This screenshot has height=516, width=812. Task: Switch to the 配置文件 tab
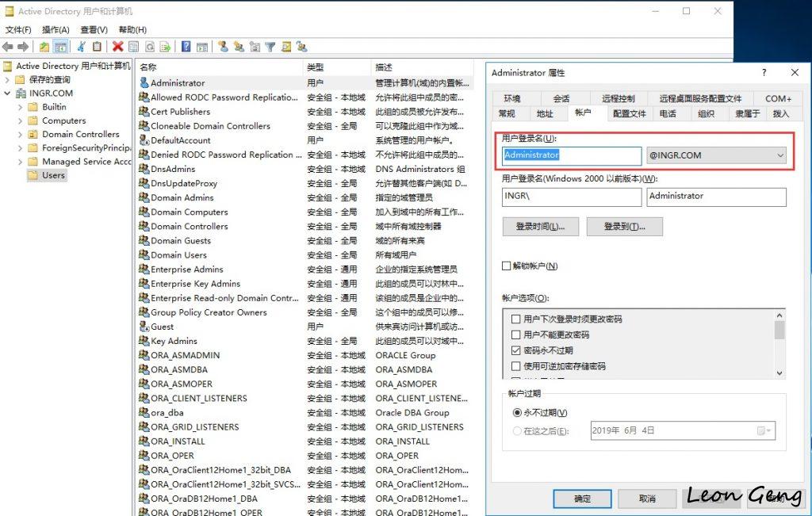tap(629, 113)
